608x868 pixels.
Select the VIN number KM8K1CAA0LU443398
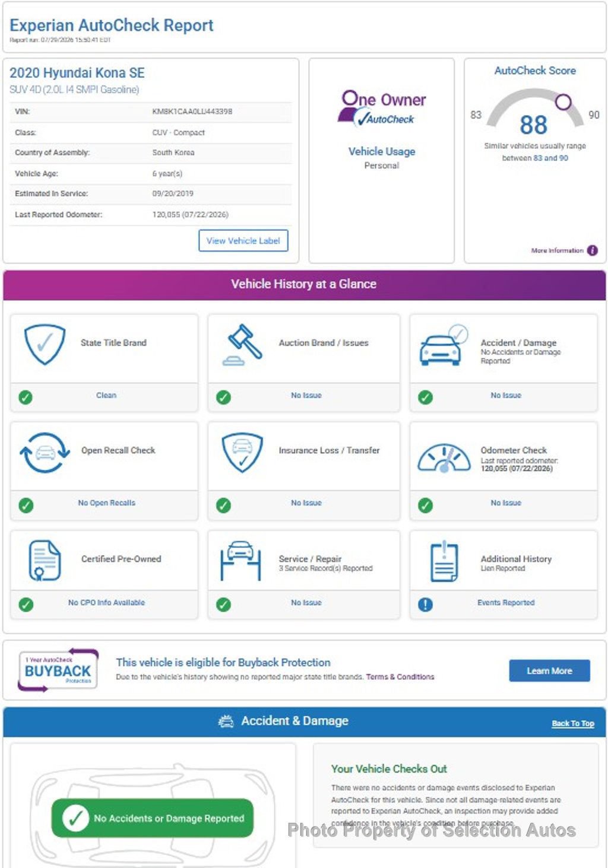(x=192, y=112)
